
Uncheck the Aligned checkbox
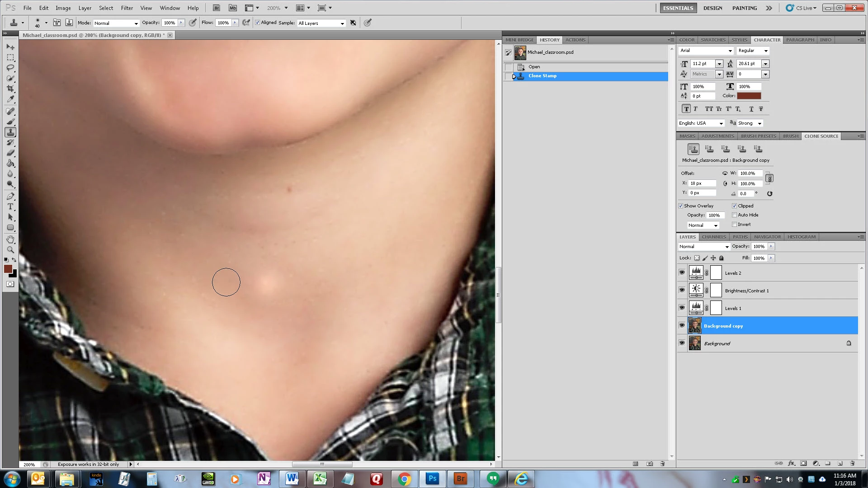pyautogui.click(x=258, y=23)
